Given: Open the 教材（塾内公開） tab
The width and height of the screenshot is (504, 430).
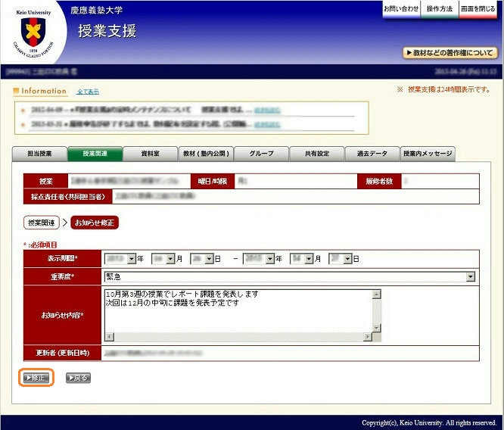Looking at the screenshot, I should [206, 154].
